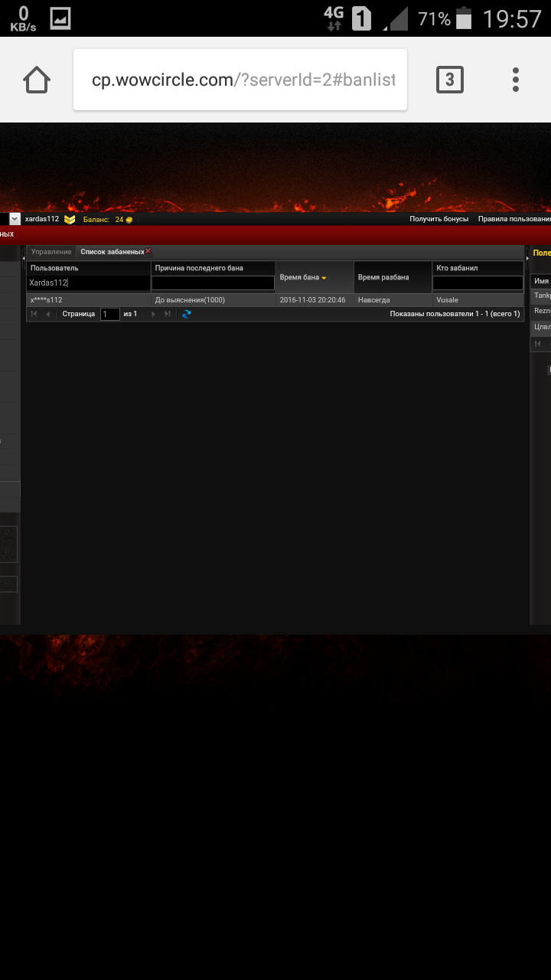Viewport: 551px width, 980px height.
Task: Tap the browser Home icon
Action: [x=37, y=80]
